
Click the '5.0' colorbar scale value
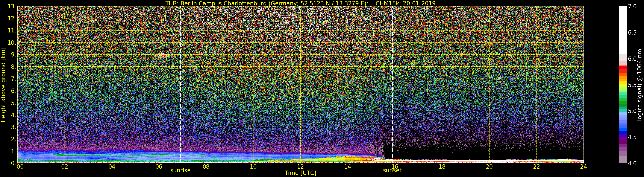(632, 111)
